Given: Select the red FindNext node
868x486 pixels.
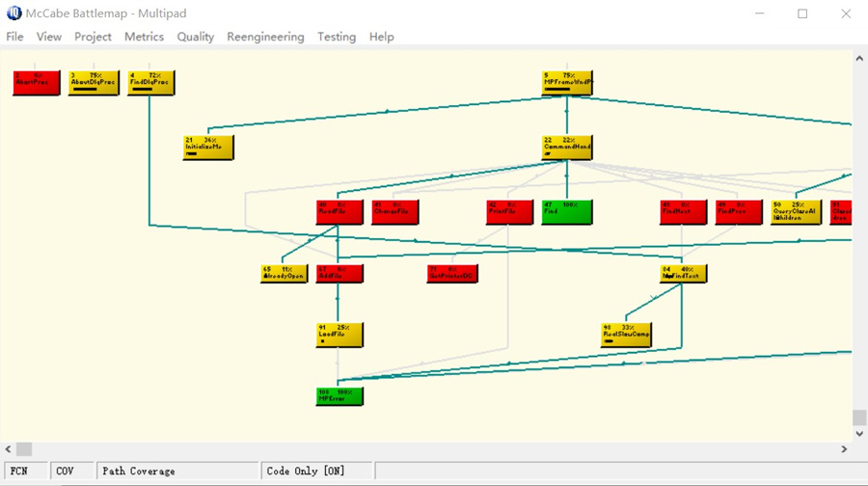Looking at the screenshot, I should click(683, 212).
